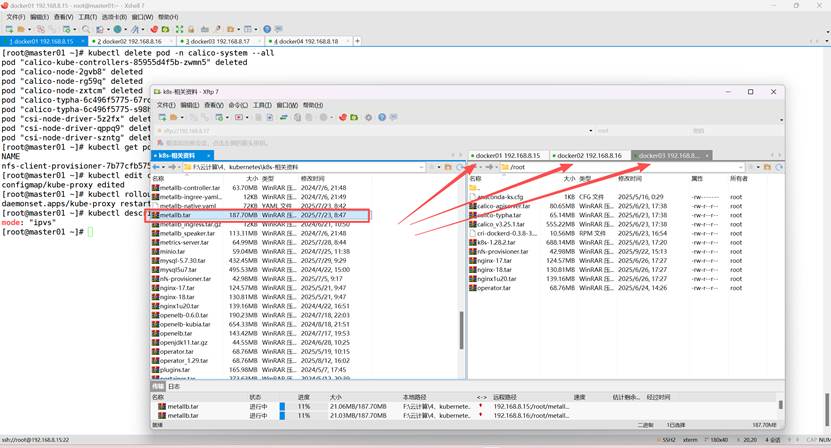Select Xftp remote tab docker03
The image size is (831, 448).
[x=669, y=155]
